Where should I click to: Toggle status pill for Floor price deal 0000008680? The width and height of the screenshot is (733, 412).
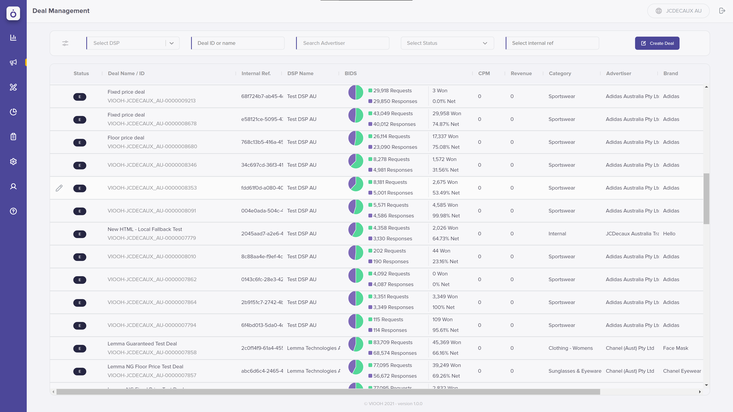tap(79, 143)
